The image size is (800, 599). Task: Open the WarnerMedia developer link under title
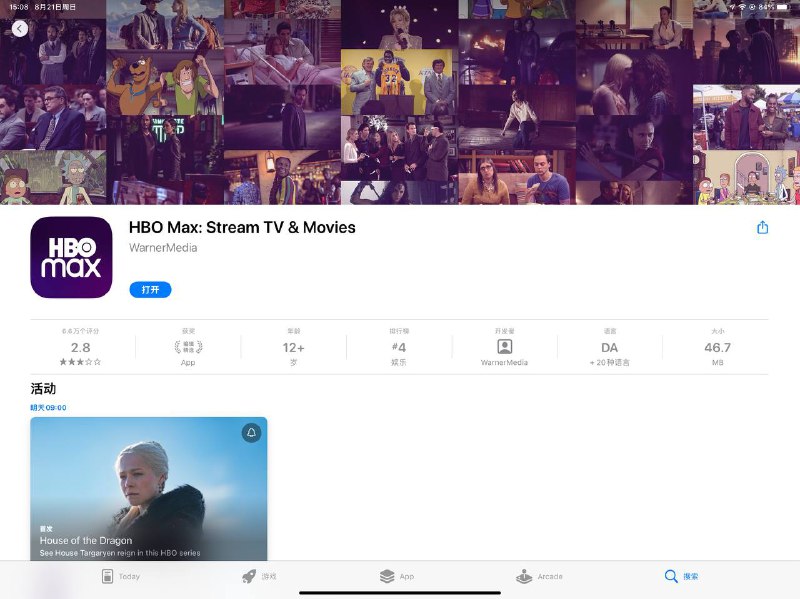[163, 247]
